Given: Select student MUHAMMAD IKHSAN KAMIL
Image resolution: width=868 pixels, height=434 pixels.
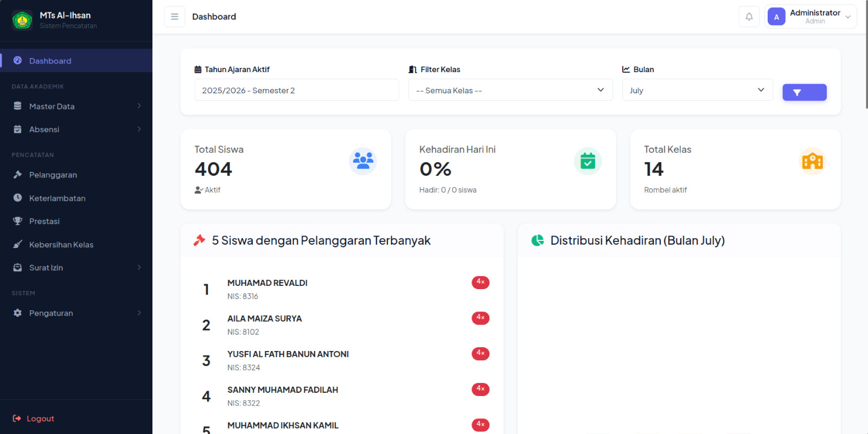Looking at the screenshot, I should click(x=283, y=425).
